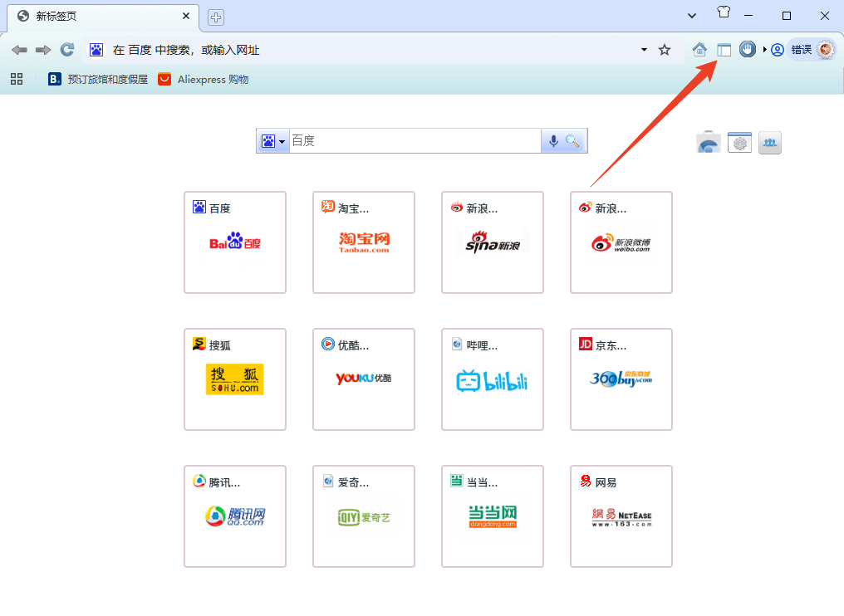Click the 错误 error button
844x616 pixels.
pyautogui.click(x=803, y=49)
